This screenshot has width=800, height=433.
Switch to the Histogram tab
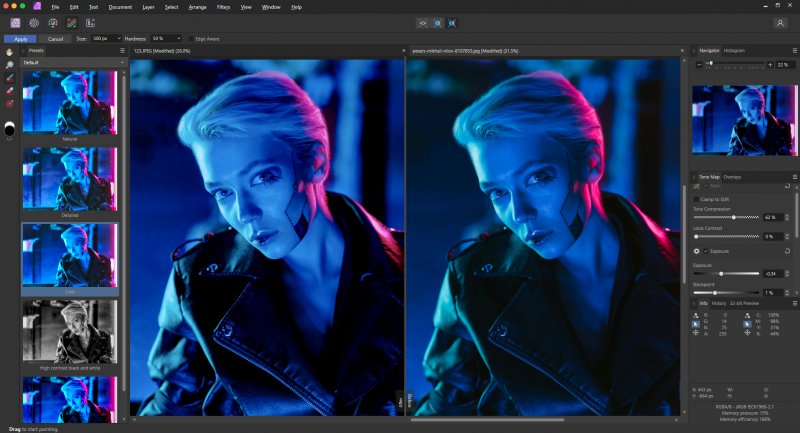[734, 50]
